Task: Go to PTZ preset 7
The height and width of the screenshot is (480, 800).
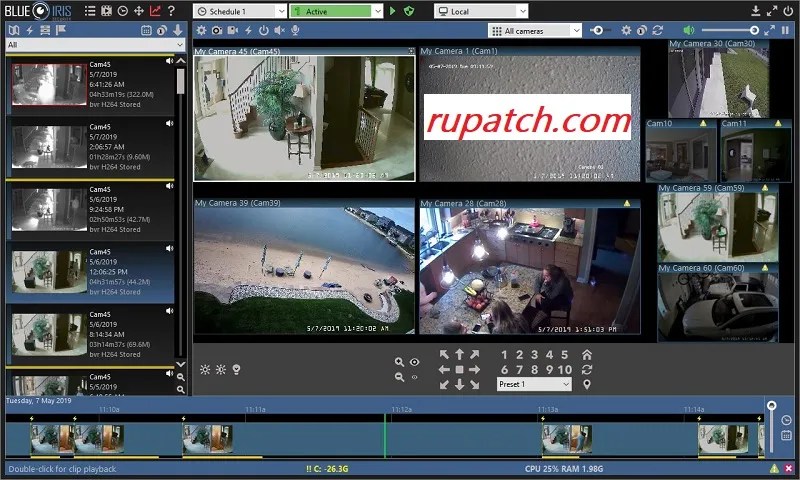Action: tap(519, 369)
